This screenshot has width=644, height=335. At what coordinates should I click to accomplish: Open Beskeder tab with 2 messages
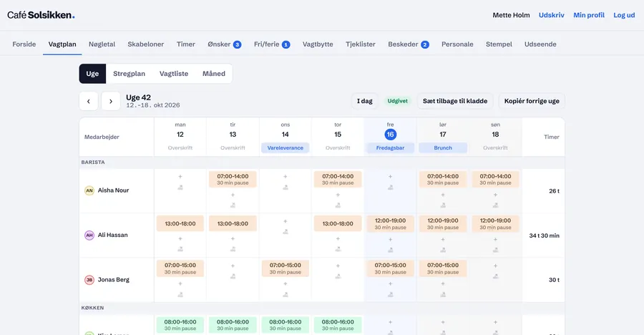click(409, 44)
